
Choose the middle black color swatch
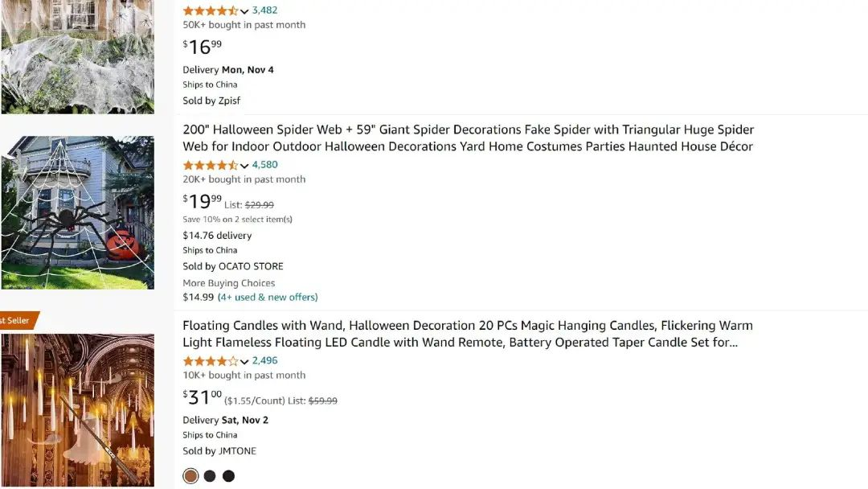tap(210, 476)
